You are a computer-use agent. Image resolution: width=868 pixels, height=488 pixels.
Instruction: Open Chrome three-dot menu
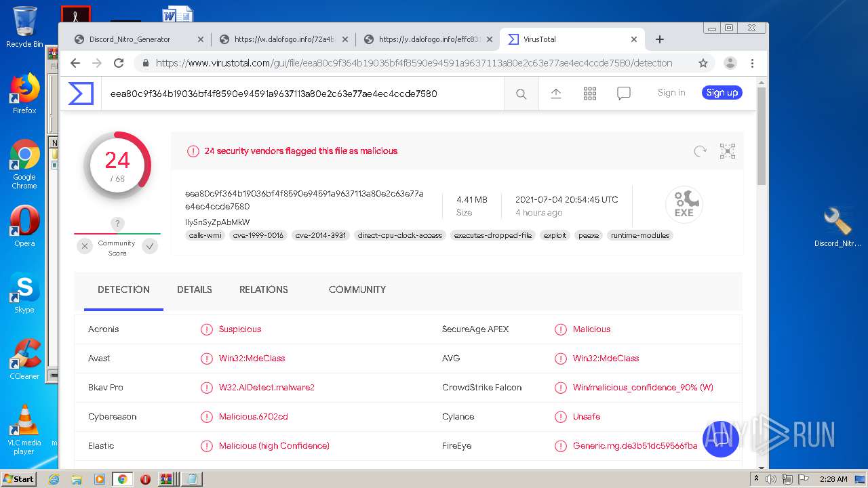(x=752, y=63)
